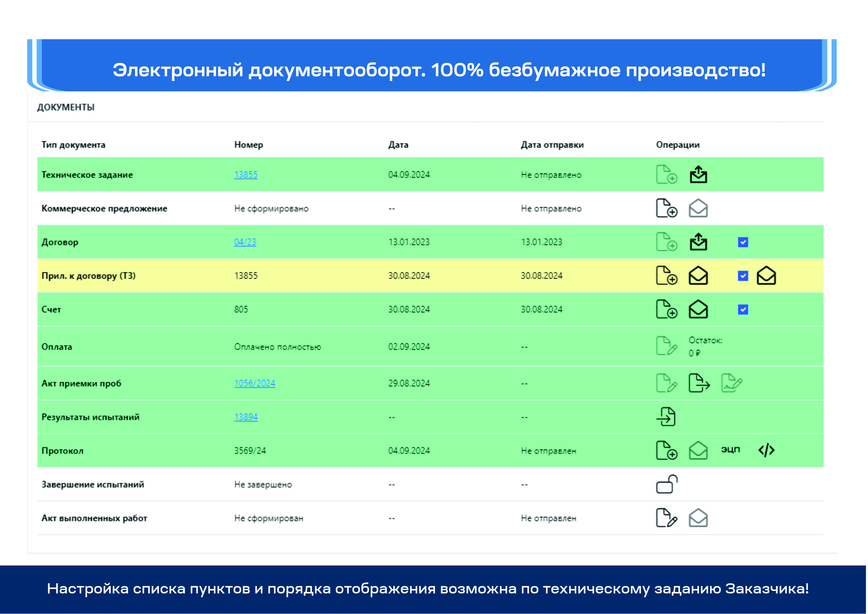Click envelope icon in Счет row
Screen dimensions: 868x614
click(x=698, y=309)
